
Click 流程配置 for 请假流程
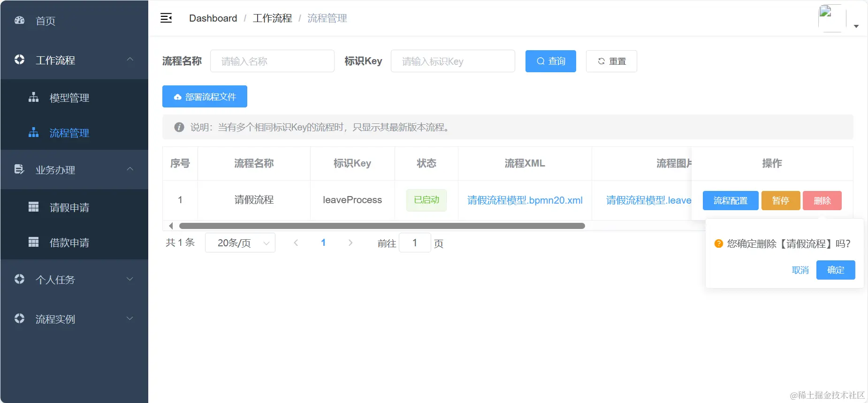(x=731, y=200)
